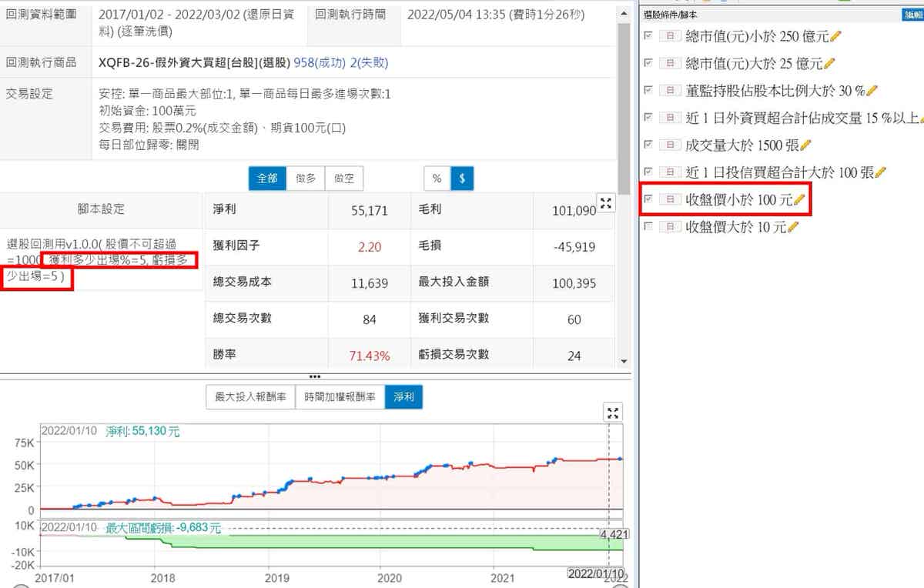This screenshot has width=924, height=588.
Task: Toggle checkbox for 成交量大於 1500 張
Action: click(x=648, y=145)
